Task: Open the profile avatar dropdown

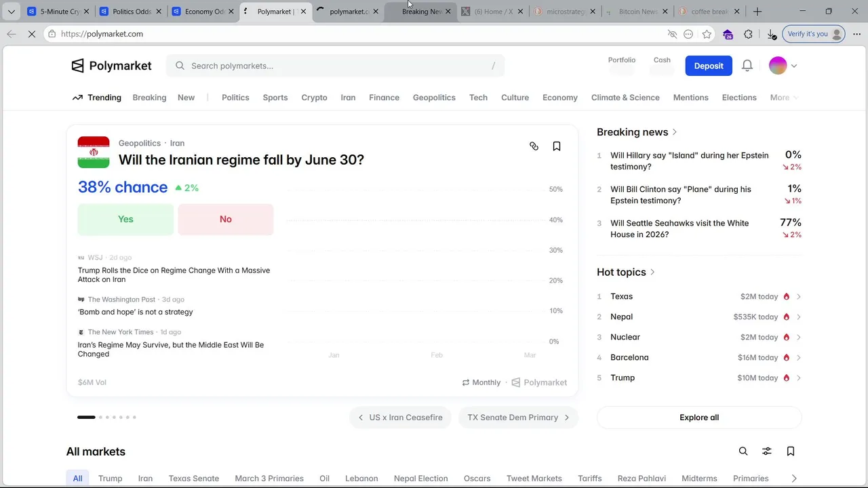Action: click(783, 66)
